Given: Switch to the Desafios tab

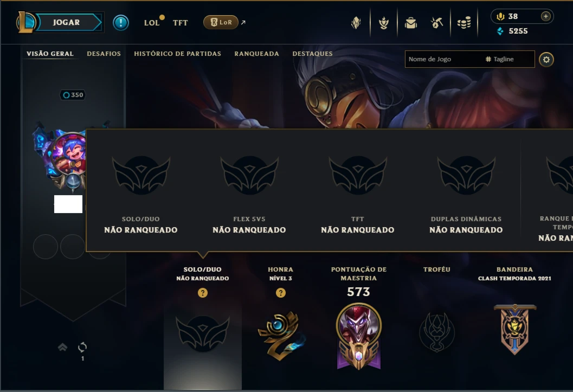Looking at the screenshot, I should click(104, 54).
